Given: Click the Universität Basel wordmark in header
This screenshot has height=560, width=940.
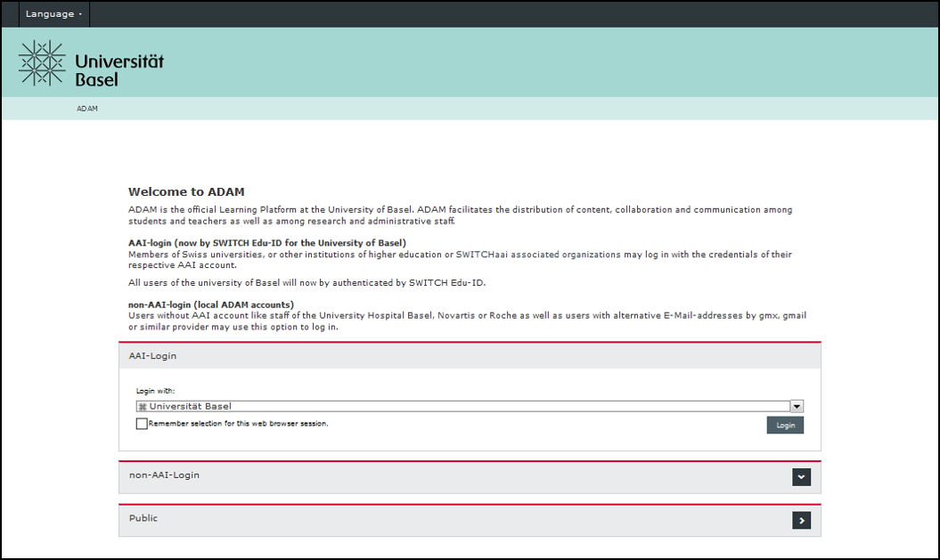Looking at the screenshot, I should coord(119,70).
